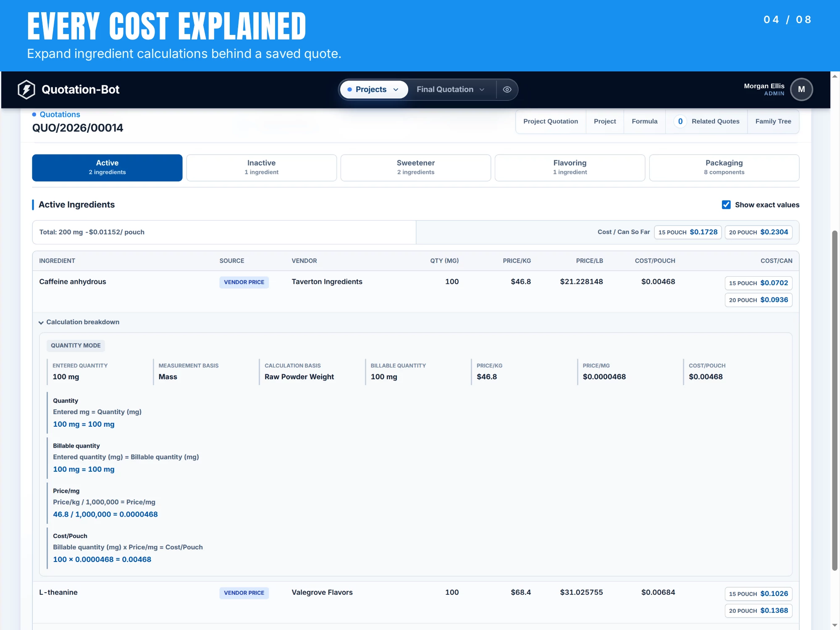This screenshot has width=840, height=630.
Task: Click the QUANTITY MODE label badge
Action: [76, 346]
